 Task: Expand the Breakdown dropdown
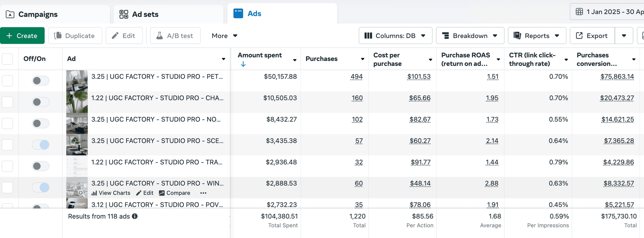[x=470, y=36]
